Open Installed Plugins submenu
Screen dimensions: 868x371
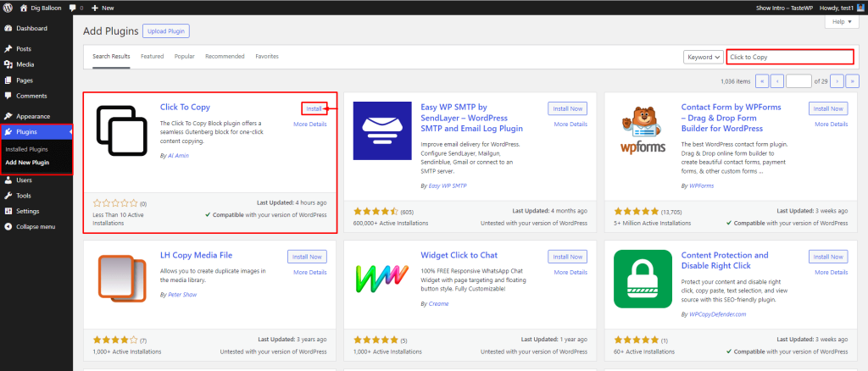[26, 149]
